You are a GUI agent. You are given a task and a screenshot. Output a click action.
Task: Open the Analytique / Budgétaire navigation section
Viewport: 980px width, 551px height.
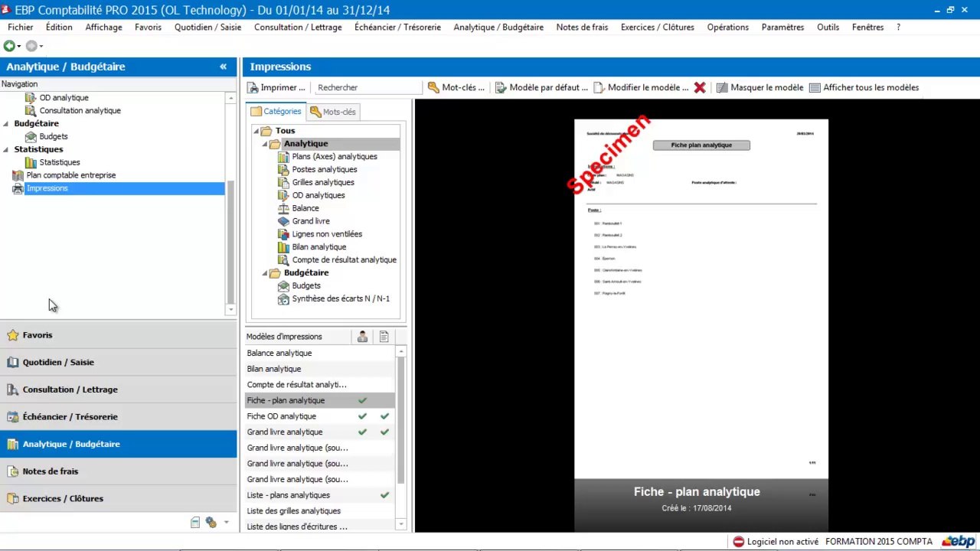[119, 444]
